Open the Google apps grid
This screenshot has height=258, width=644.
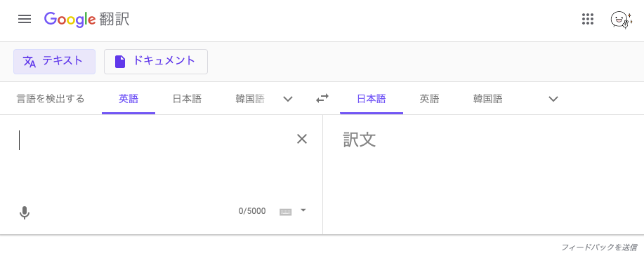tap(588, 19)
